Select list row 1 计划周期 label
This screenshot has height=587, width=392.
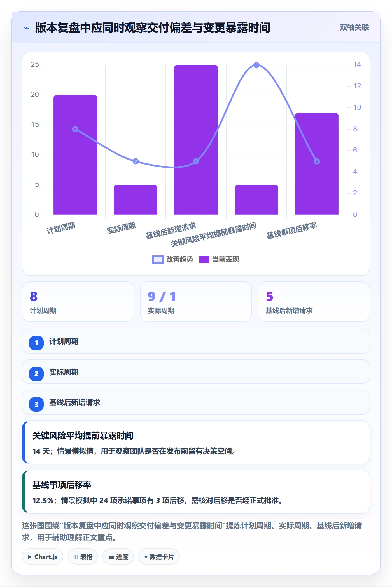pyautogui.click(x=64, y=341)
